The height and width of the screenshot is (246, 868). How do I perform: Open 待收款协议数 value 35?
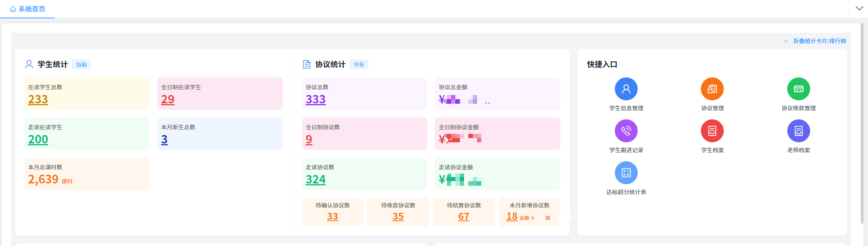click(x=398, y=217)
